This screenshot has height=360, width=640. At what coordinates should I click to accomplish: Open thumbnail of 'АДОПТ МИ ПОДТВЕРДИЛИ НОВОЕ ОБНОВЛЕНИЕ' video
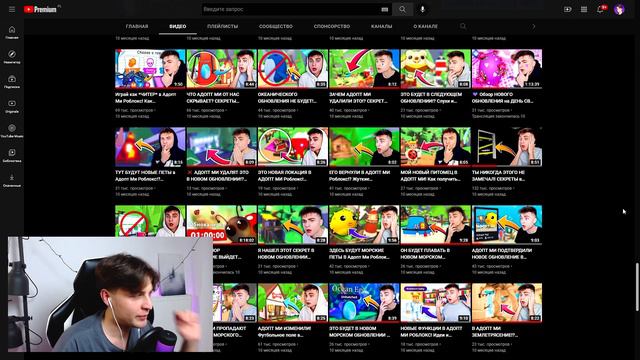coord(507,224)
